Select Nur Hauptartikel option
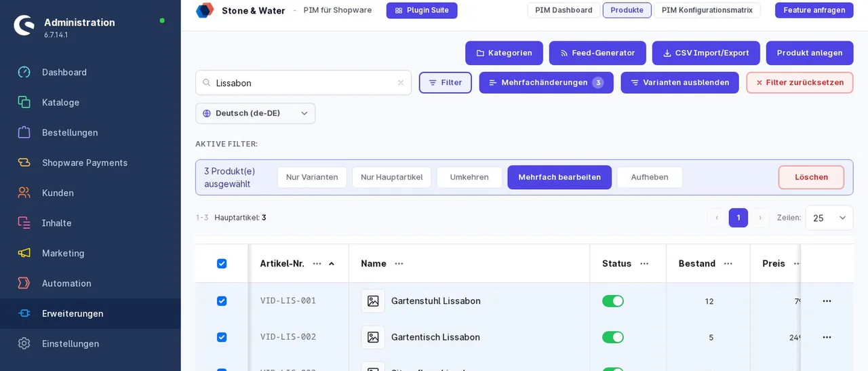The image size is (868, 371). point(391,177)
